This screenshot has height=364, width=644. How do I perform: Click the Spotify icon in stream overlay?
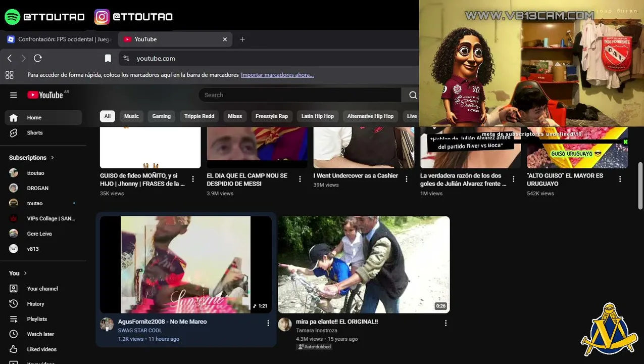click(12, 17)
